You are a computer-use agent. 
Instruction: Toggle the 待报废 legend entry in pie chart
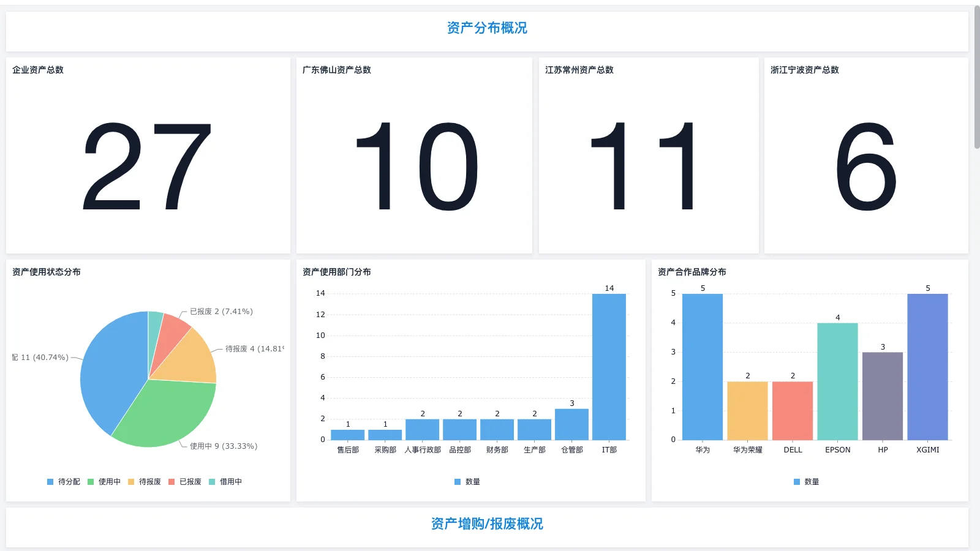point(145,482)
